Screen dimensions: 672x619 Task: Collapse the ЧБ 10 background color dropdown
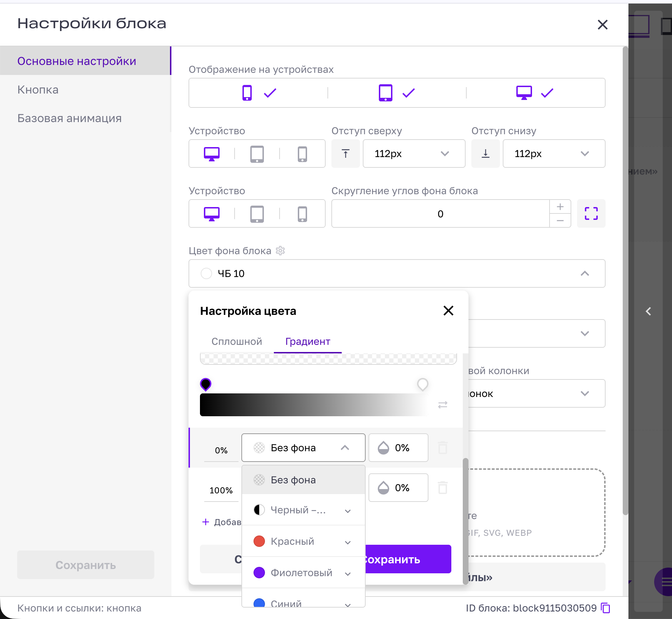tap(585, 273)
